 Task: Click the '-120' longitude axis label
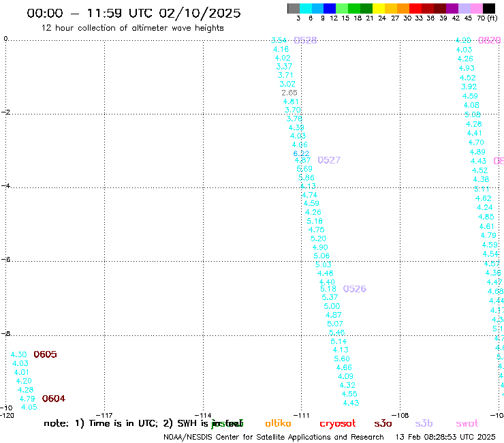pyautogui.click(x=7, y=415)
